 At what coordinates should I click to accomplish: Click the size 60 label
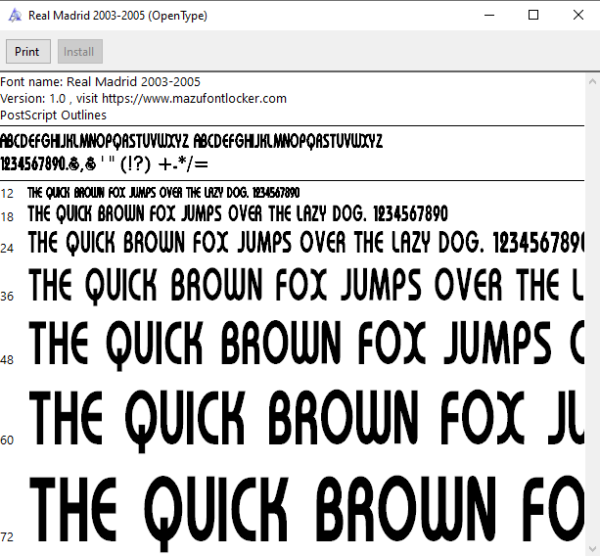pos(7,440)
